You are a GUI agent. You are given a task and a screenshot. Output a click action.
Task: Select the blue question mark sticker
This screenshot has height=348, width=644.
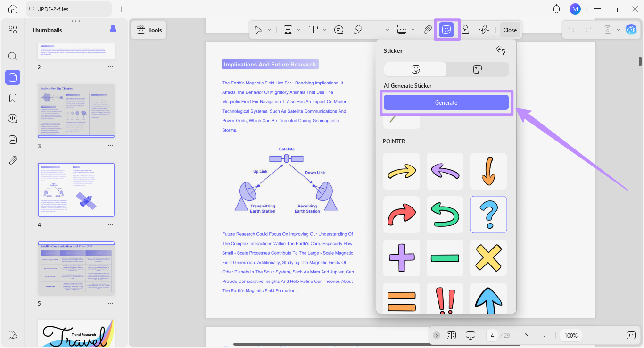point(488,215)
